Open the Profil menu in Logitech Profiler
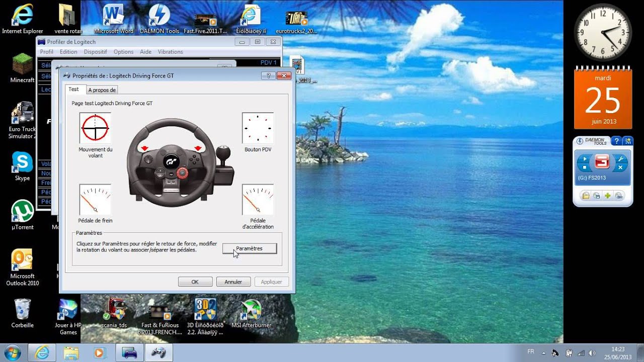Screen dimensions: 644x362 click(47, 52)
